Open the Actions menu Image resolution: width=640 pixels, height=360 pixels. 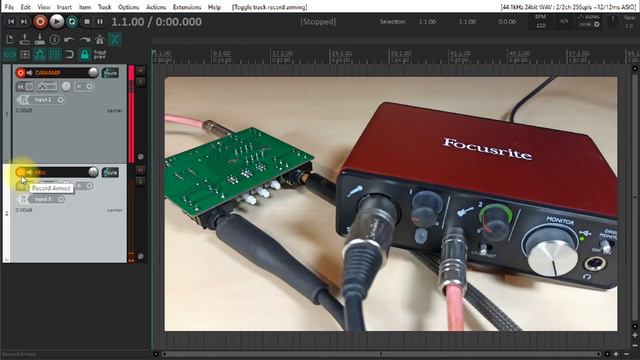point(156,7)
